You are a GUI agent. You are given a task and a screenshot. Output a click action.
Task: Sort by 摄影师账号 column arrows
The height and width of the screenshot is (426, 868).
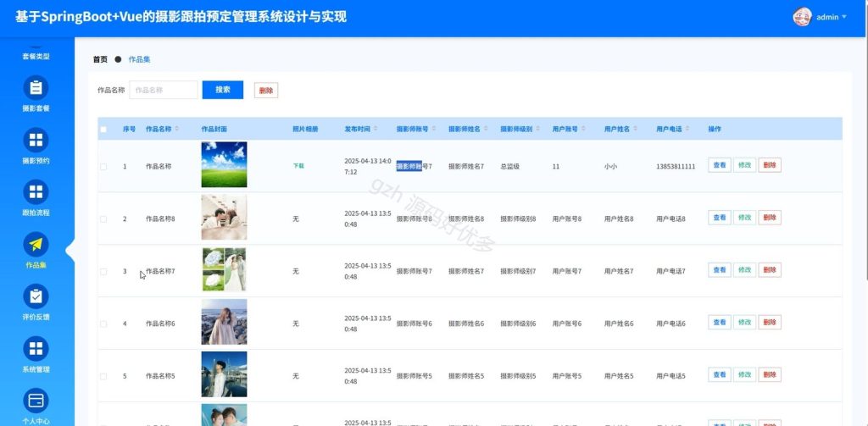point(433,129)
